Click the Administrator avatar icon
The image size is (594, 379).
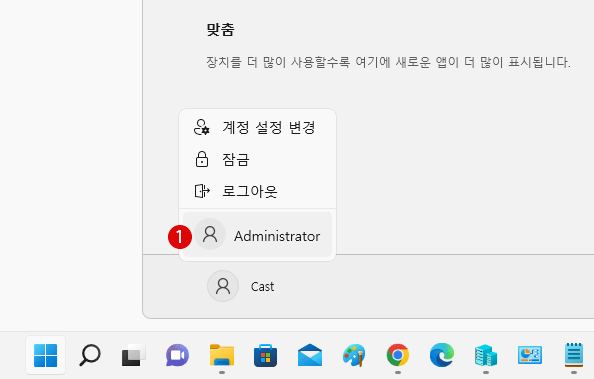click(x=210, y=234)
